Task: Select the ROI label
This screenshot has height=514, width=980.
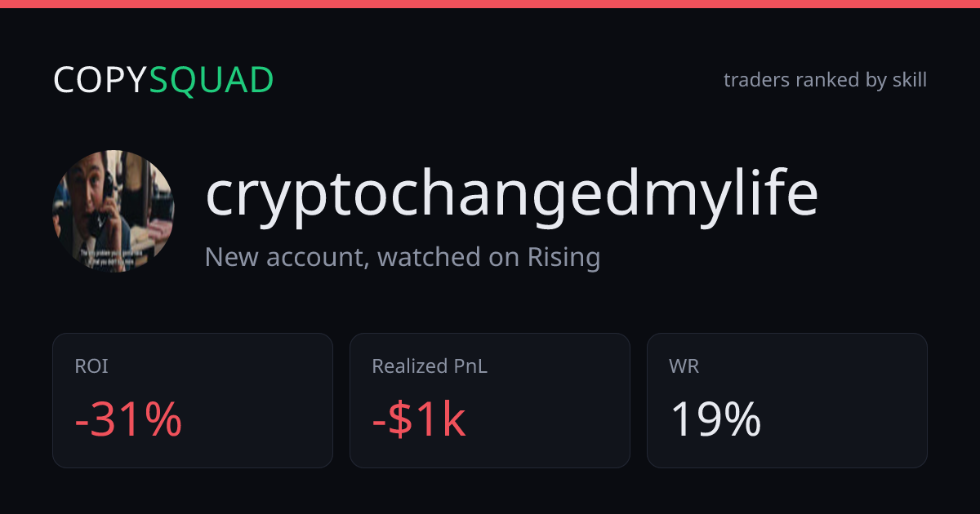Action: [x=91, y=367]
